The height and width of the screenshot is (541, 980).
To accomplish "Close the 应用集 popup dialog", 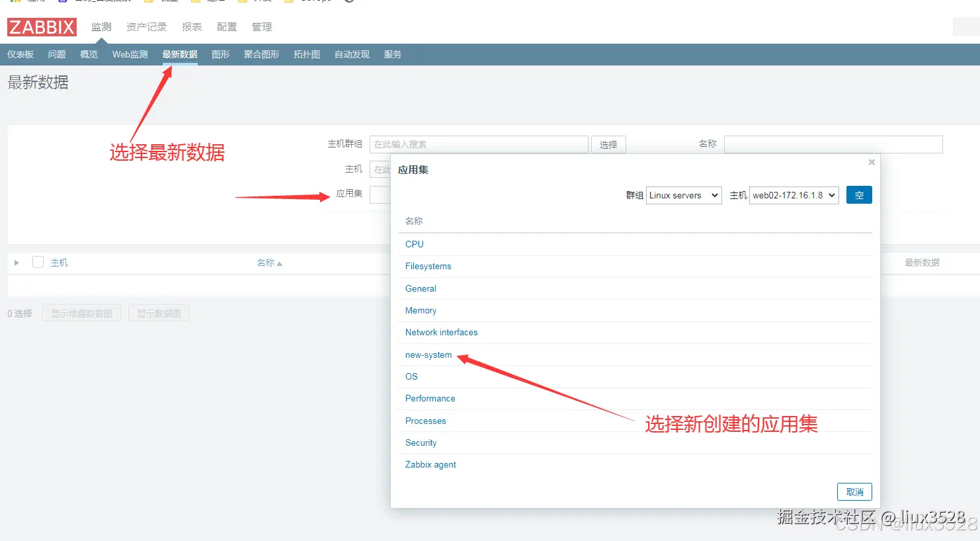I will (872, 162).
